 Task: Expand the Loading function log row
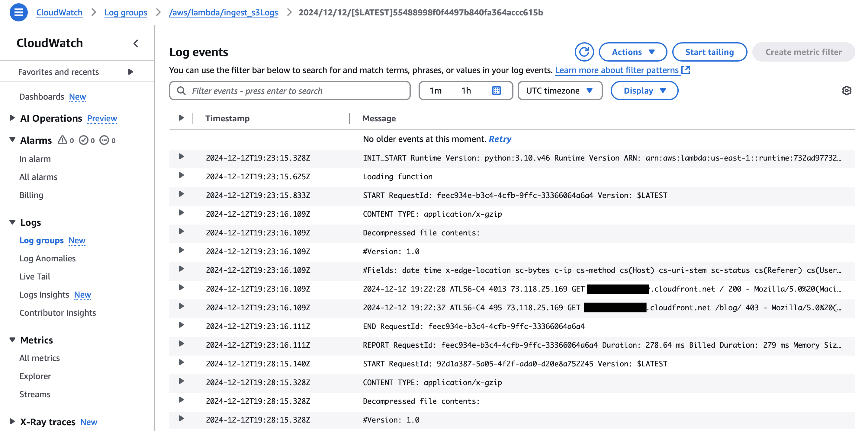(181, 175)
